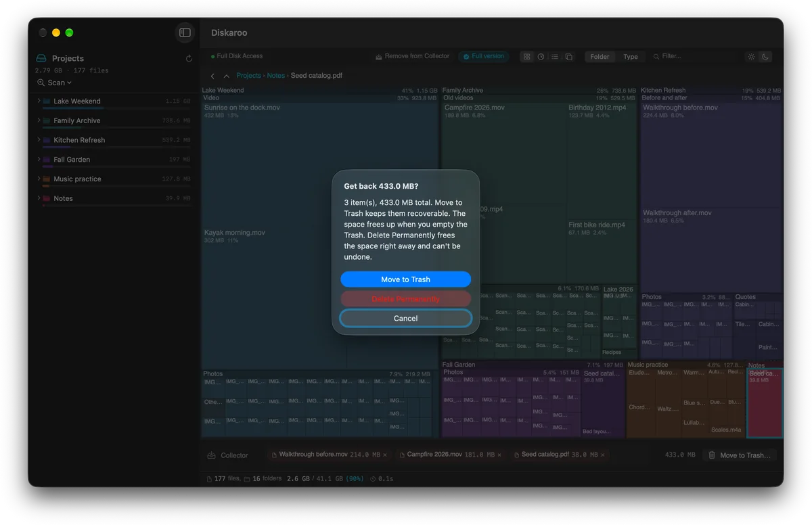Expand the Kitchen Refresh folder

pos(39,141)
